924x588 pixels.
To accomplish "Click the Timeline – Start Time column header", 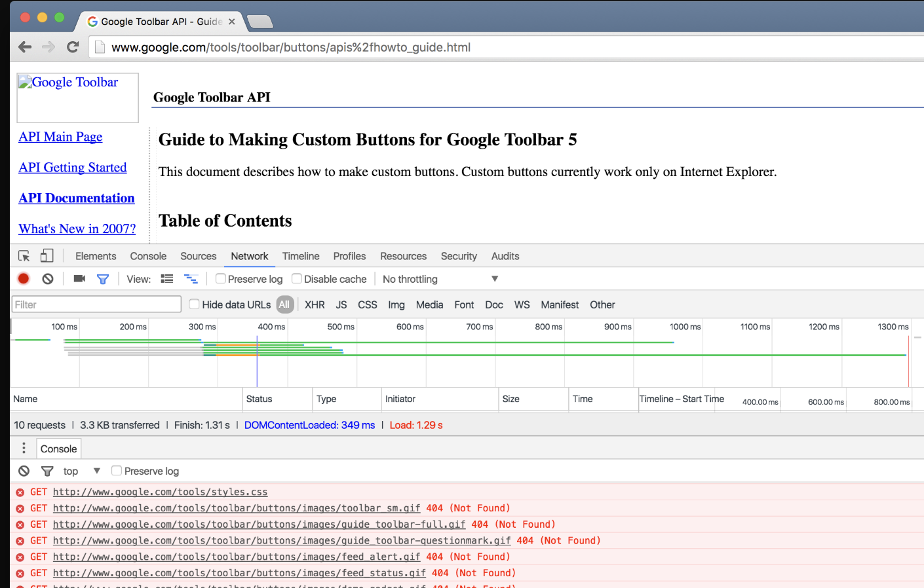I will pos(682,399).
